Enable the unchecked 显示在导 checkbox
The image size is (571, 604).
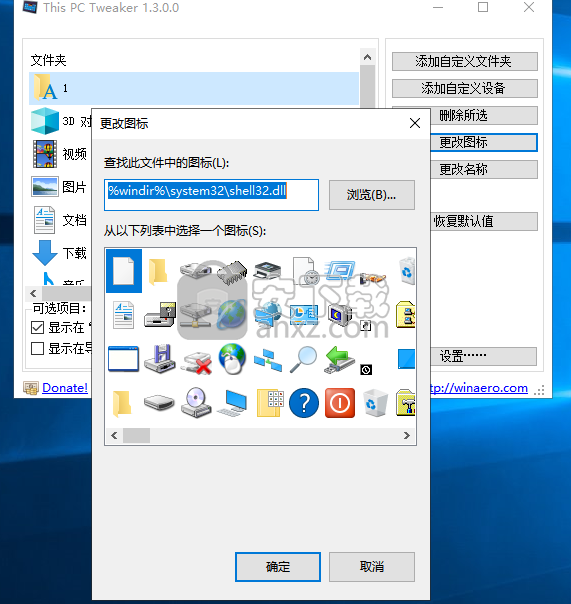(x=37, y=349)
